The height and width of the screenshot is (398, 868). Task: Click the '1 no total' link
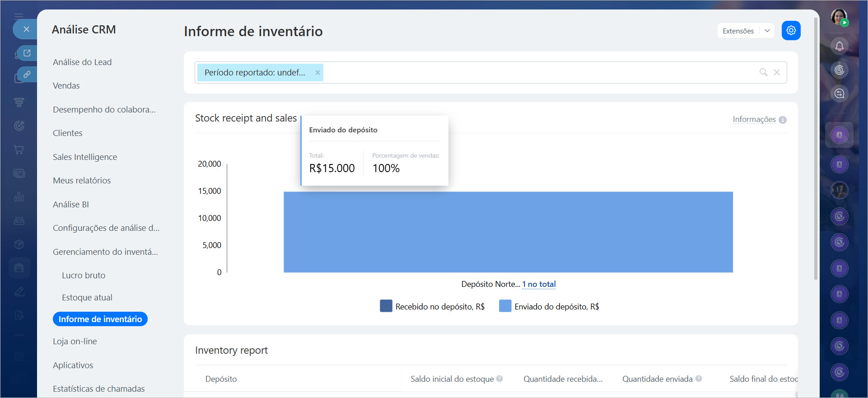coord(539,284)
